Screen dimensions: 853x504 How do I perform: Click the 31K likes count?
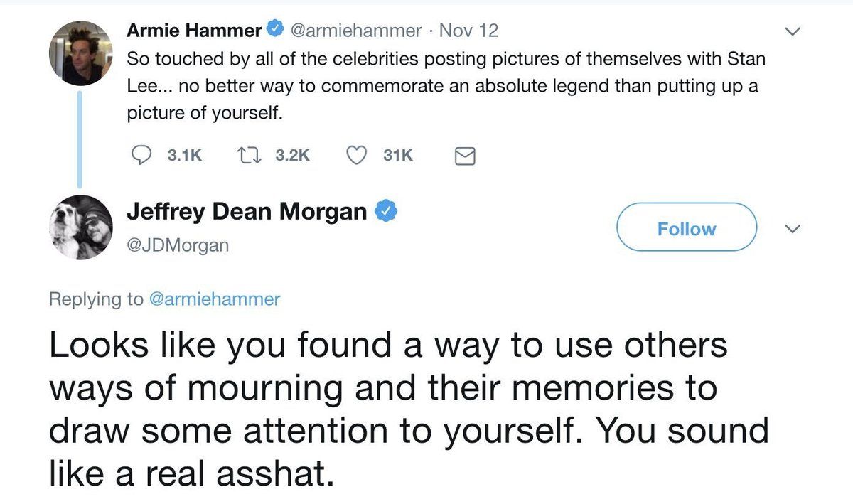point(398,155)
